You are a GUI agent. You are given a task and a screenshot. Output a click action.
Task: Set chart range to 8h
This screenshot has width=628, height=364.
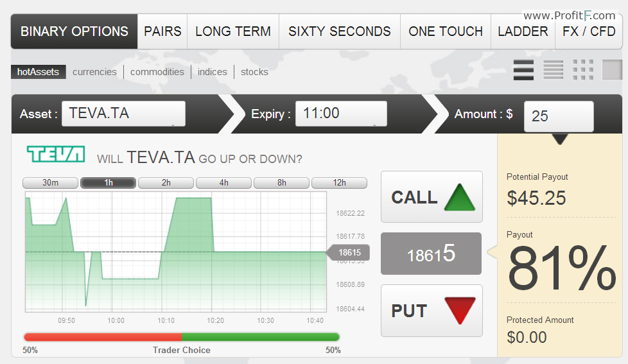[x=281, y=182]
